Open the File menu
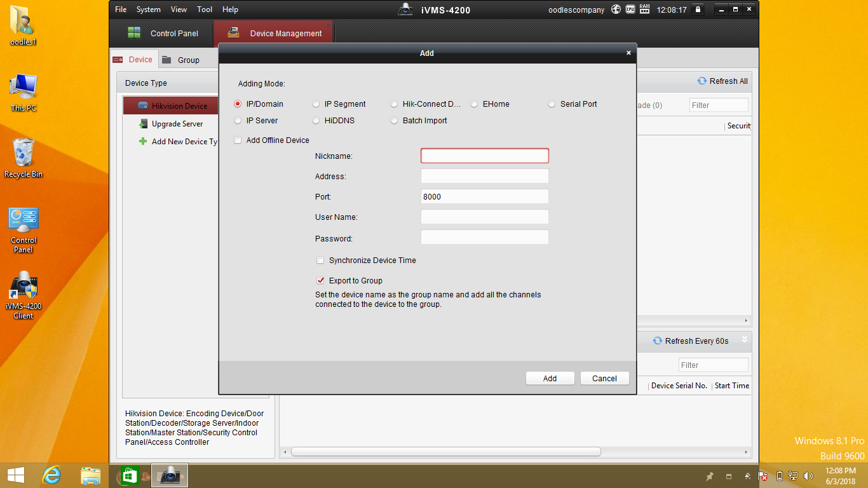The width and height of the screenshot is (868, 488). point(121,10)
